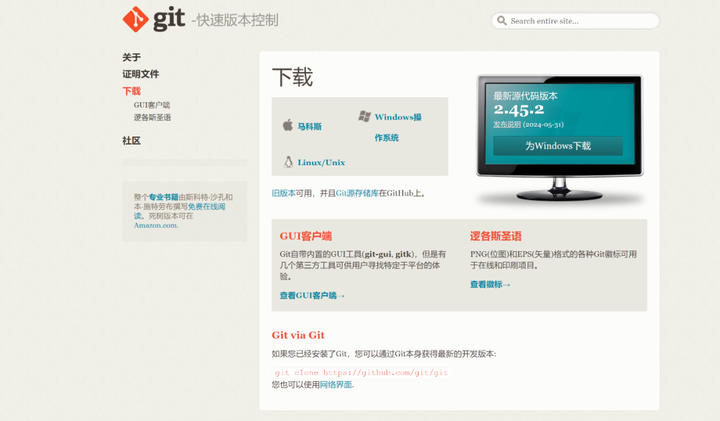Open the Git源存储库 link
The height and width of the screenshot is (421, 720).
[x=357, y=193]
